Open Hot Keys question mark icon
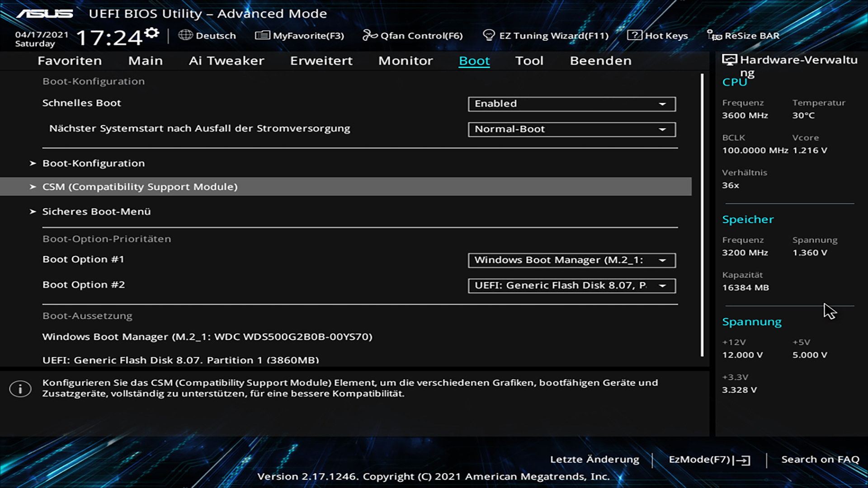 [634, 35]
